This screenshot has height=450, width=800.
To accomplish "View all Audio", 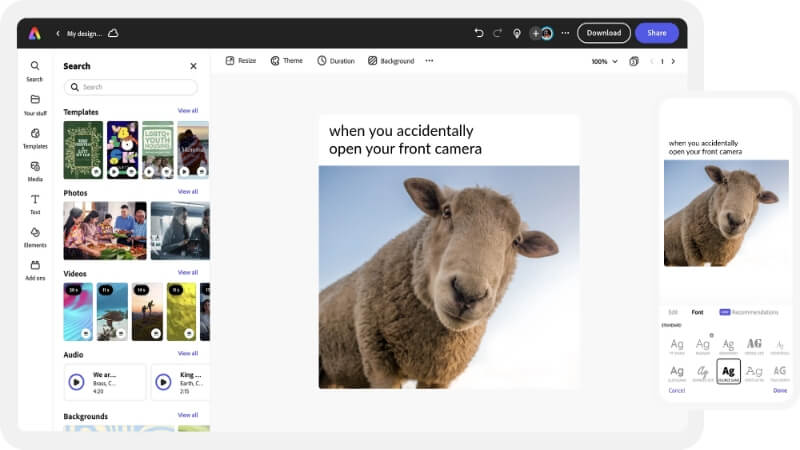I will coord(188,354).
